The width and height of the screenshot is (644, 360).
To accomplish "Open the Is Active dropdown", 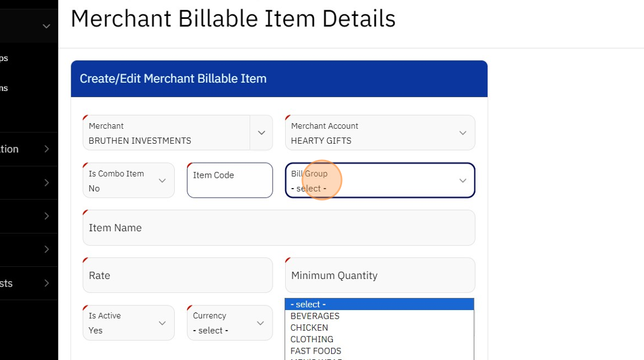I will click(x=128, y=323).
